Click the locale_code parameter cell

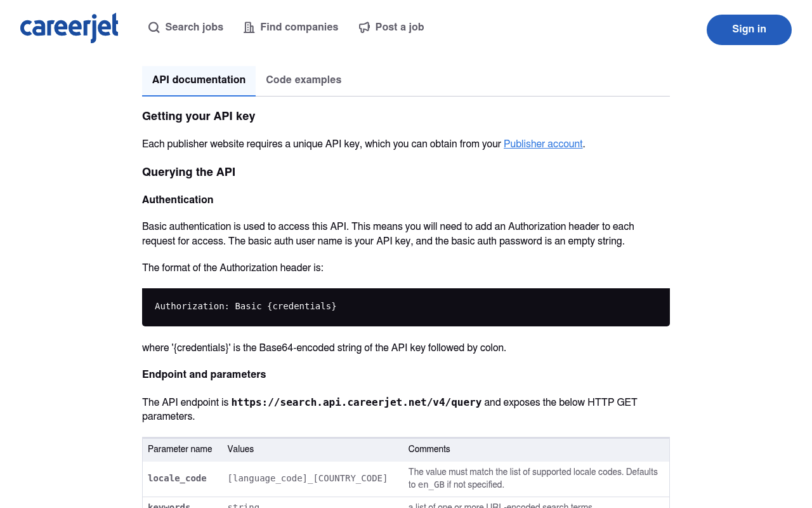[x=177, y=479]
